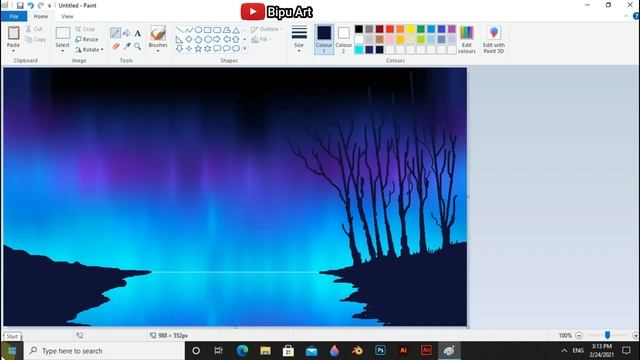Click the Crop button
Image resolution: width=640 pixels, height=360 pixels.
click(85, 29)
